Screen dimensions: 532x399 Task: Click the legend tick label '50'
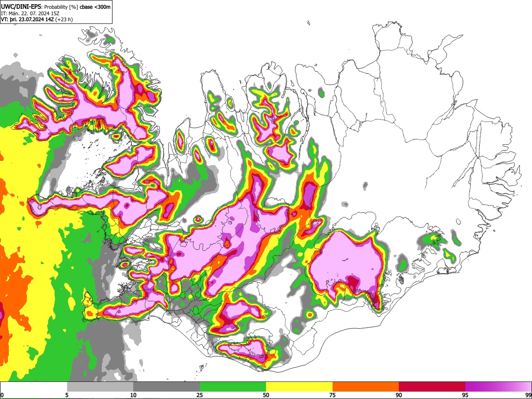pos(266,395)
